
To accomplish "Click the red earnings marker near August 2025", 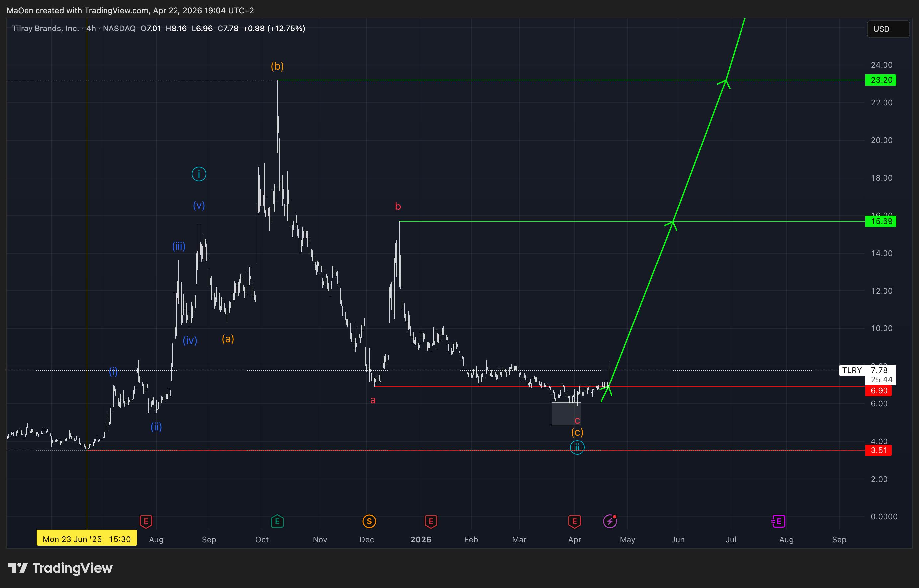I will pos(146,521).
